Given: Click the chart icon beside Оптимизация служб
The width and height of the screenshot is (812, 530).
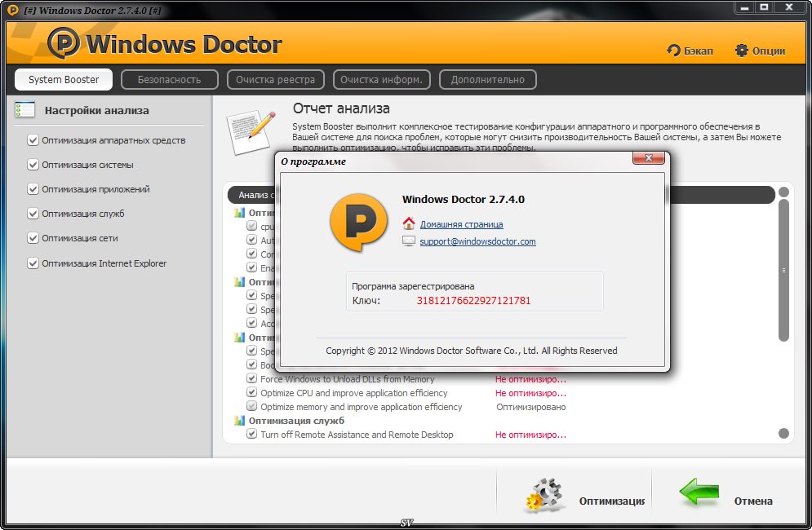Looking at the screenshot, I should click(x=239, y=420).
